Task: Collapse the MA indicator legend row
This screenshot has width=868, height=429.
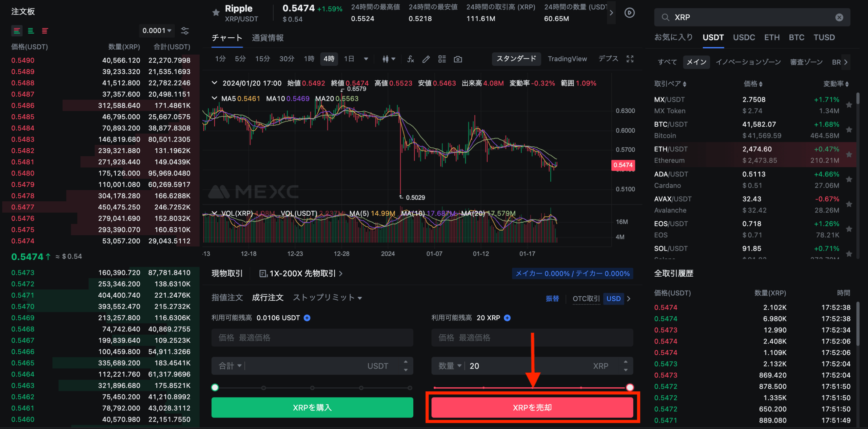Action: click(214, 98)
